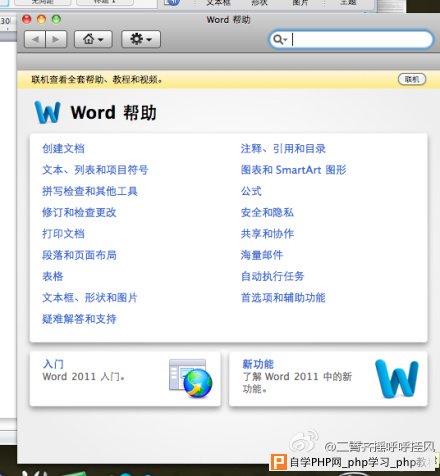Click the globe getting-started icon
The width and height of the screenshot is (440, 476).
pyautogui.click(x=190, y=378)
